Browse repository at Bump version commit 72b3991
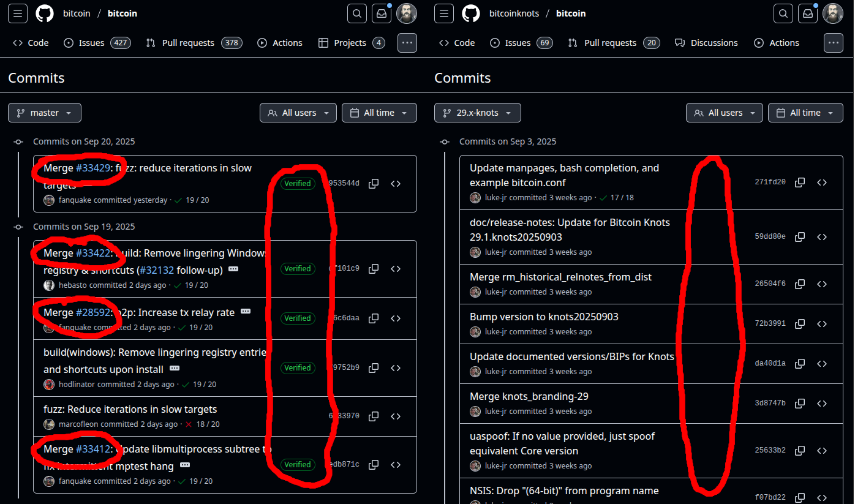 tap(822, 324)
